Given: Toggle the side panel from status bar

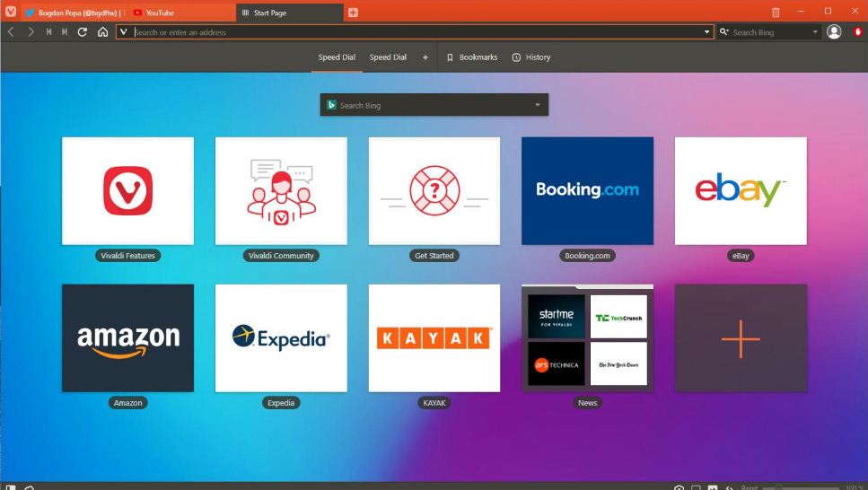Looking at the screenshot, I should pos(11,487).
